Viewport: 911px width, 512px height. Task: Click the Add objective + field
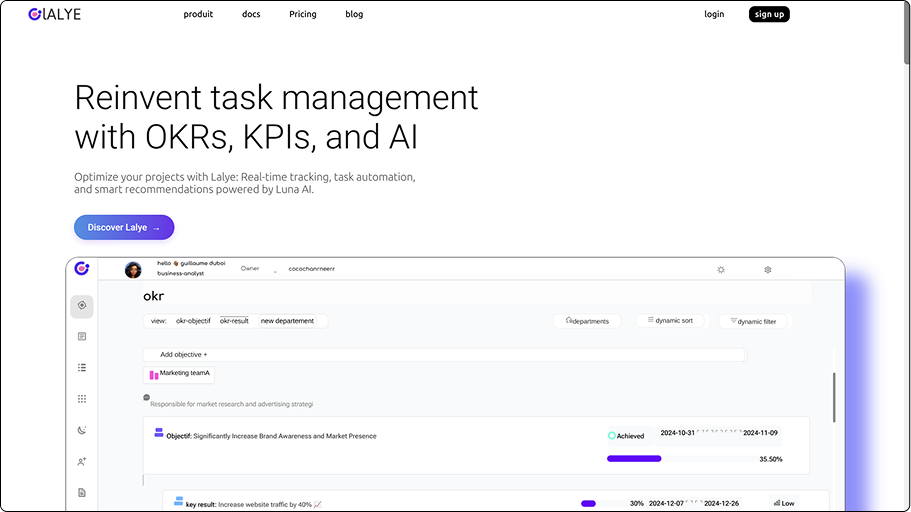444,355
